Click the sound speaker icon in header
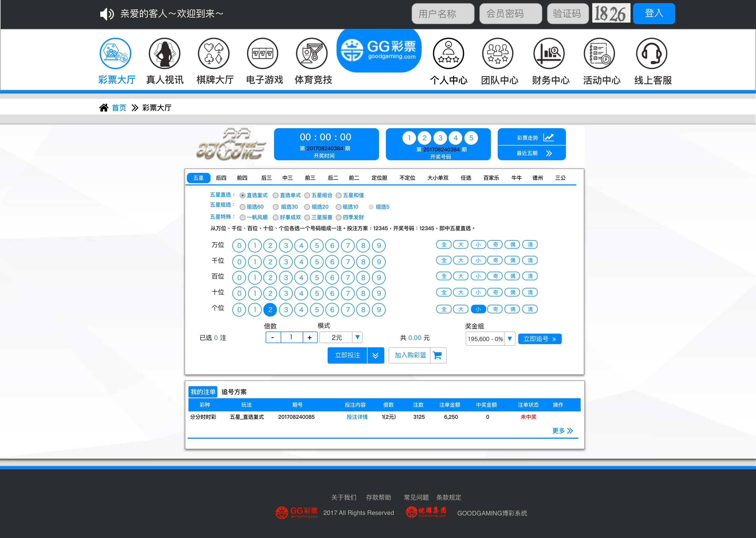 pyautogui.click(x=107, y=14)
